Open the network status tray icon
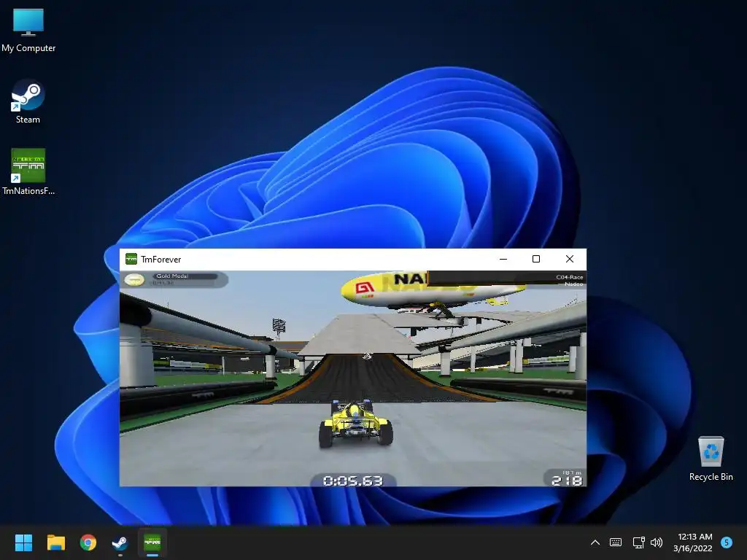The width and height of the screenshot is (747, 560). [638, 542]
